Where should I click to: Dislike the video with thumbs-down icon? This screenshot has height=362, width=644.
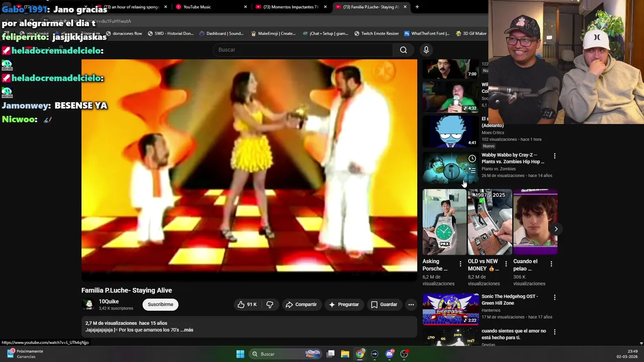point(270,304)
